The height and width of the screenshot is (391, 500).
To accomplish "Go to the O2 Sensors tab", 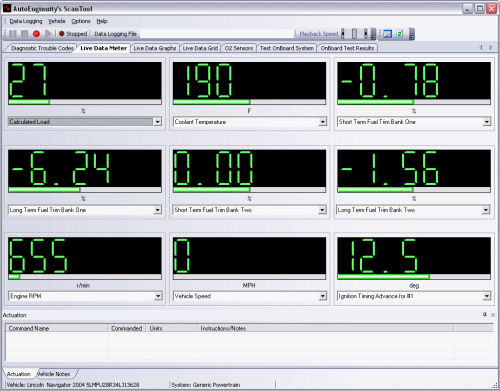I will click(239, 48).
